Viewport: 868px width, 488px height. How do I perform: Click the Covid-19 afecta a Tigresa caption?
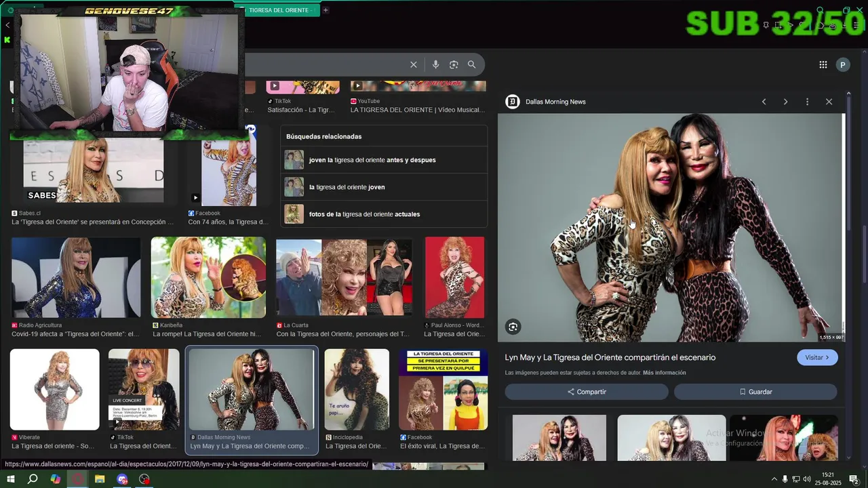[75, 334]
